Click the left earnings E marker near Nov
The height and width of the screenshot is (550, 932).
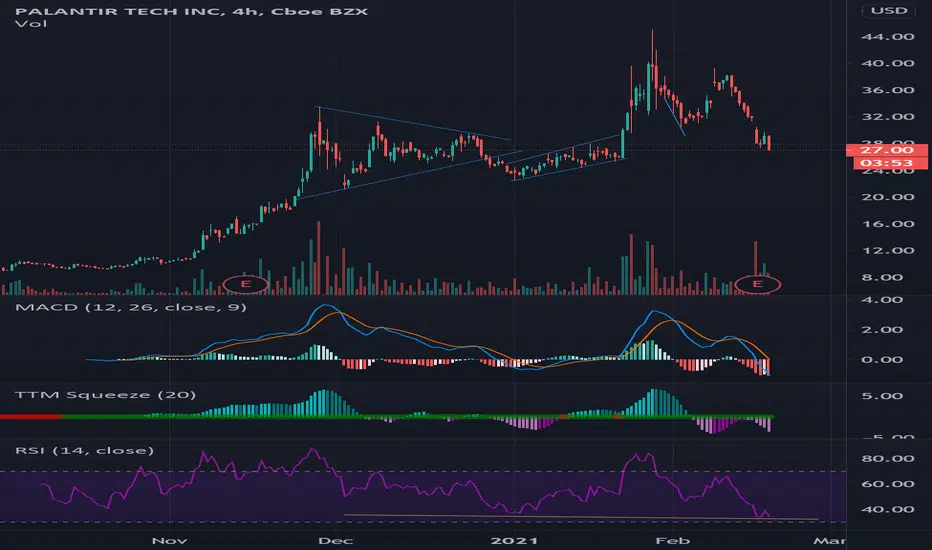[x=245, y=284]
